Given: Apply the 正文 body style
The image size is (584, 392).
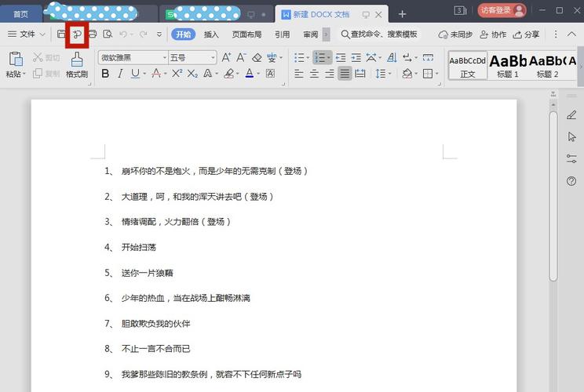Looking at the screenshot, I should pos(468,66).
